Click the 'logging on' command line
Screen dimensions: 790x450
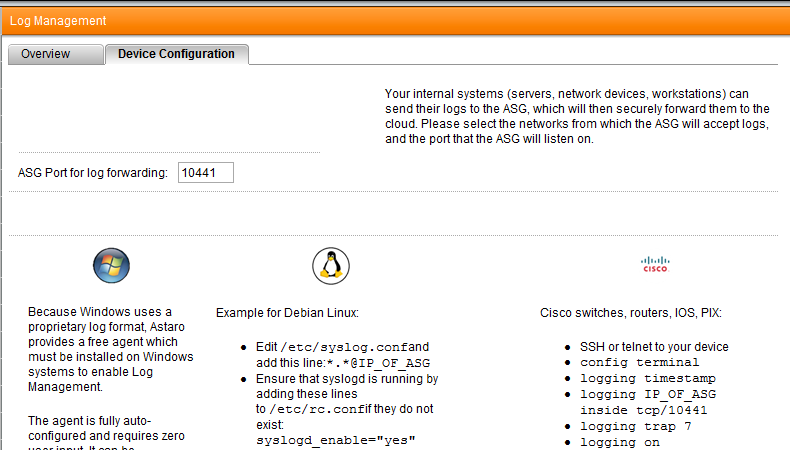[620, 441]
